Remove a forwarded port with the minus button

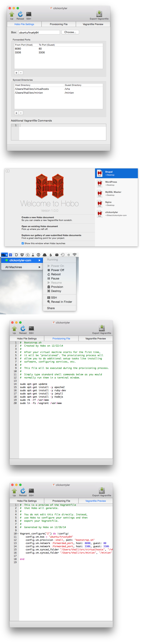click(x=21, y=73)
